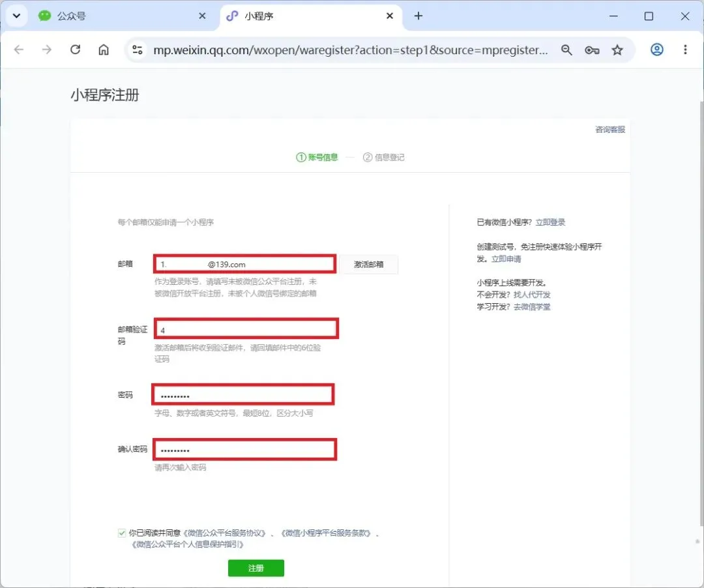This screenshot has width=704, height=588.
Task: Open saved passwords key icon
Action: click(592, 50)
